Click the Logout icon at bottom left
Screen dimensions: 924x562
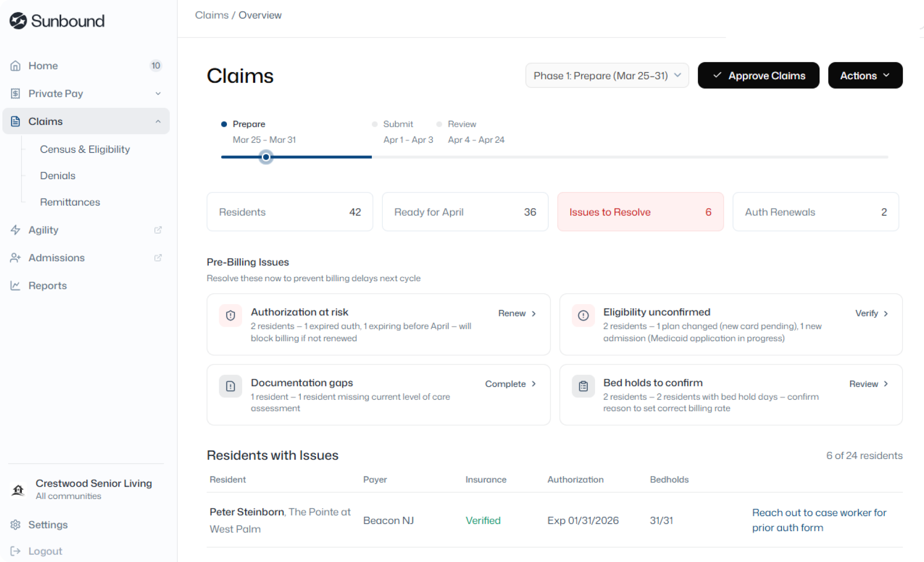(15, 551)
